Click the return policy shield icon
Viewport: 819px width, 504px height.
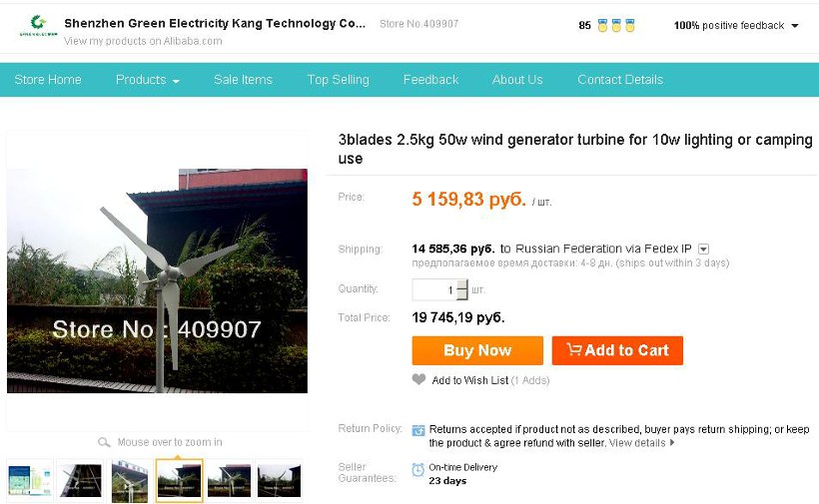click(418, 430)
